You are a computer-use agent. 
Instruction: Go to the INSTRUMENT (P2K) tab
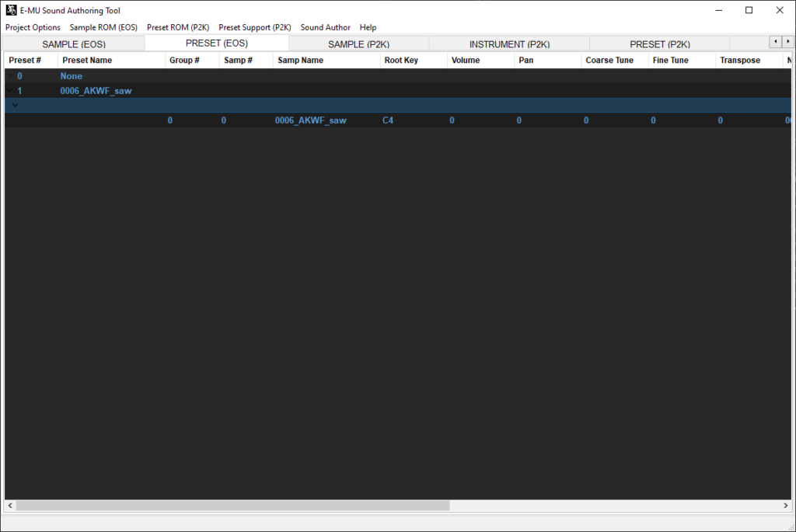pos(510,44)
